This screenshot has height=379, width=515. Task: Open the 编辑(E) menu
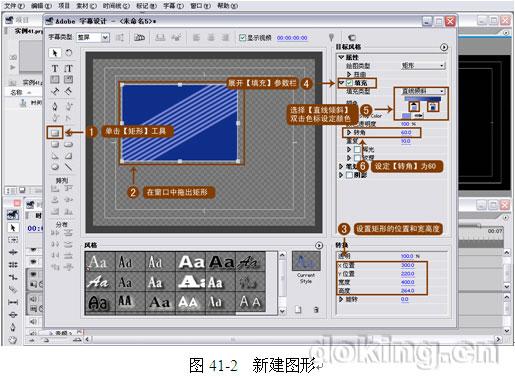pyautogui.click(x=42, y=6)
